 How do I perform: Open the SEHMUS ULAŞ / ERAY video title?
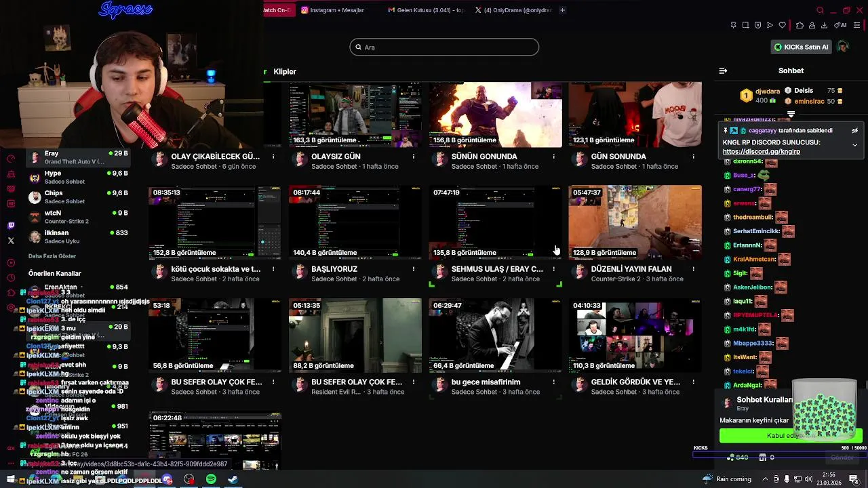click(x=497, y=269)
